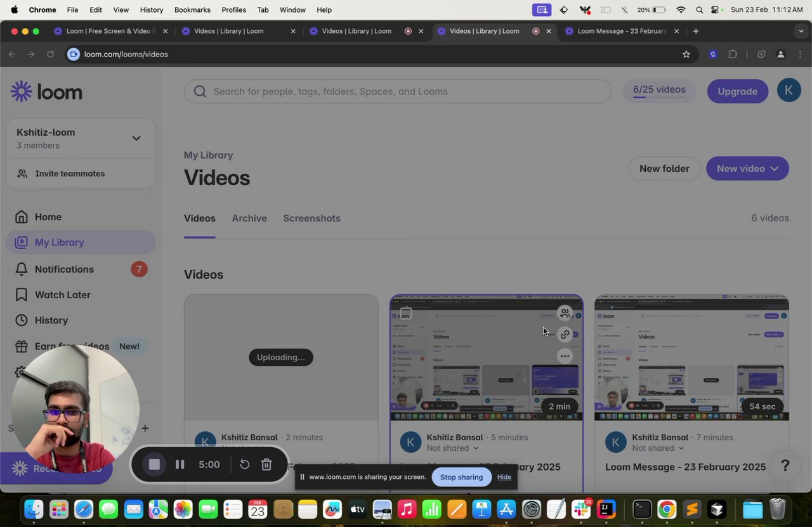This screenshot has width=812, height=527.
Task: Click the Upgrade button
Action: [x=737, y=91]
